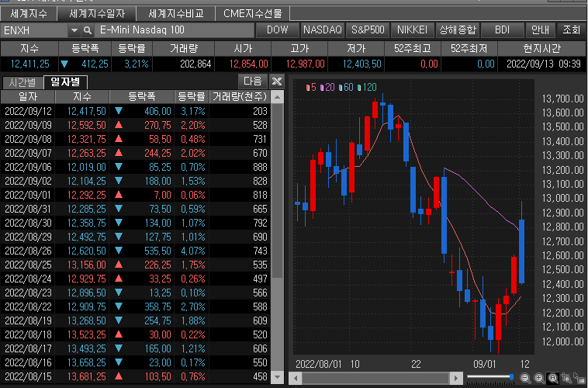
Task: Click the chart horizontal scrollbar thumb
Action: pyautogui.click(x=375, y=378)
